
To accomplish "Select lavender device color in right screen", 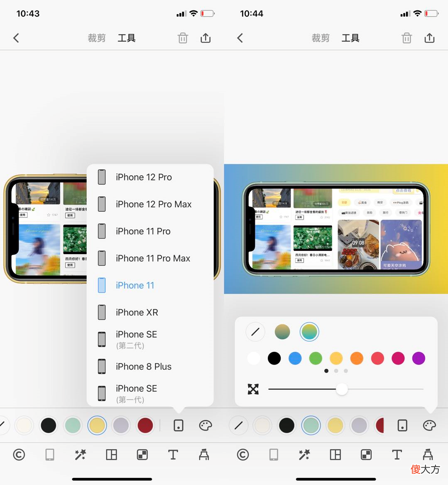I will 359,426.
